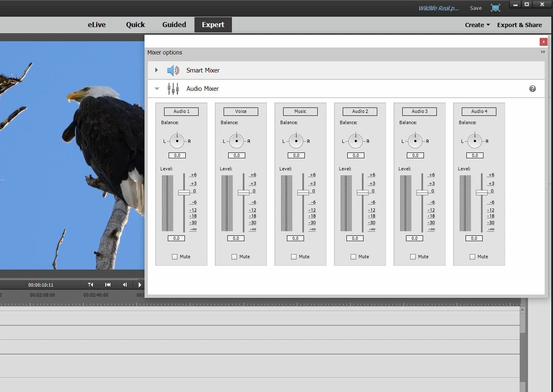Open the Create dropdown menu
Screen dimensions: 553x392
click(477, 25)
